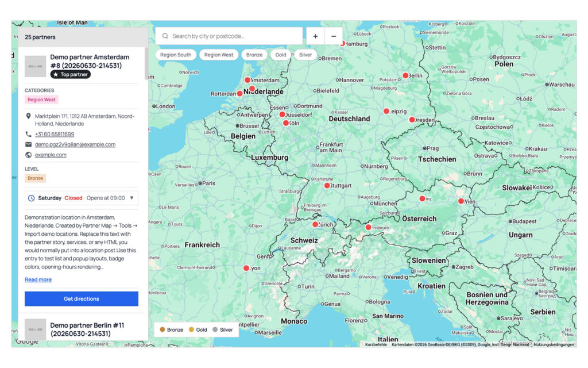Select the Wien map marker
The image size is (588, 368).
tap(461, 201)
